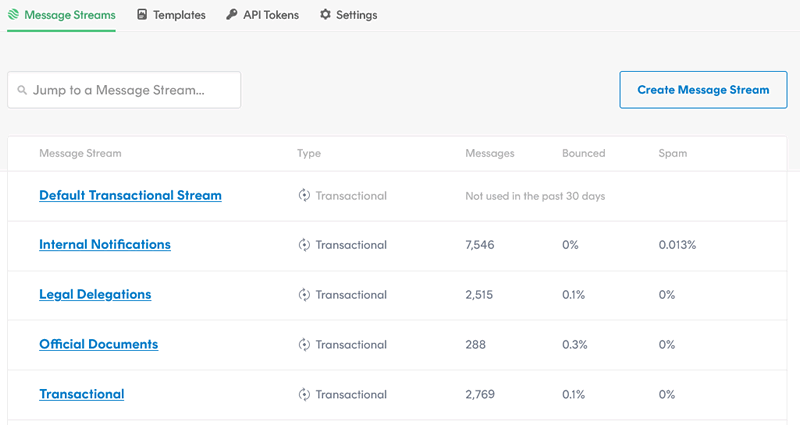The width and height of the screenshot is (800, 425).
Task: Go to the Settings tab
Action: [x=356, y=15]
